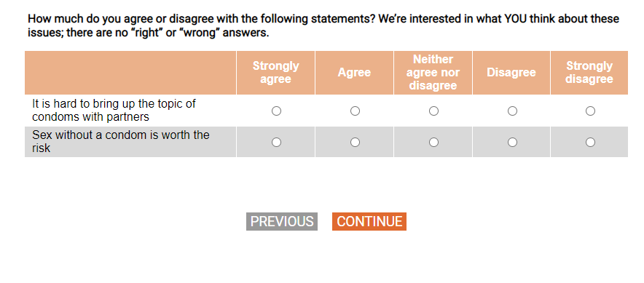
Task: Click the Neither agree nor disagree header
Action: (x=433, y=73)
